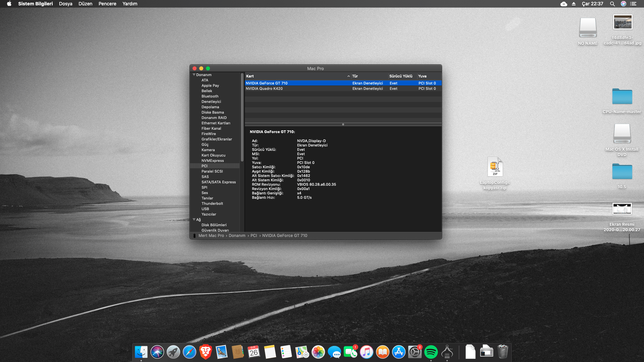Open the LaptopConfigs zip file on desktop
The width and height of the screenshot is (644, 362).
(x=495, y=167)
